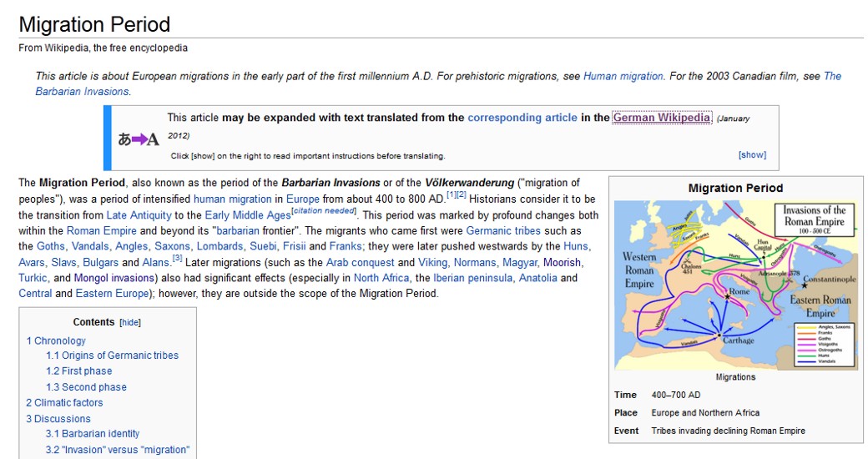Click footnote reference [3] after Alans
Viewport: 868px width, 459px height.
coord(177,259)
